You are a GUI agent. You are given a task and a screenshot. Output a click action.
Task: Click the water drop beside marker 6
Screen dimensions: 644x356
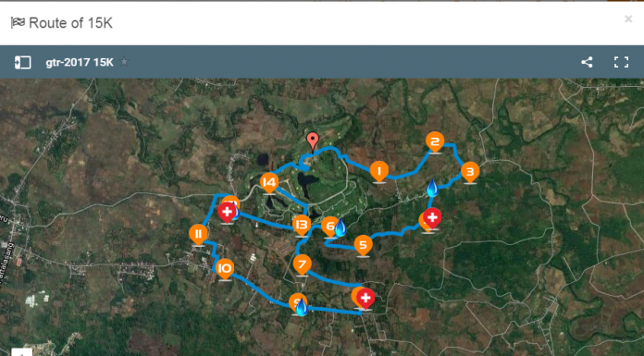tap(341, 227)
